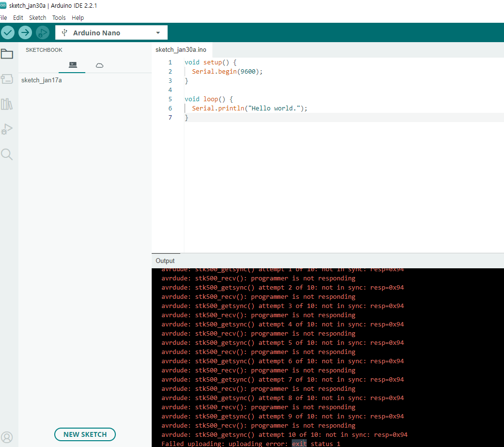Open the Debug panel in sidebar
Viewport: 504px width, 447px height.
(x=7, y=129)
